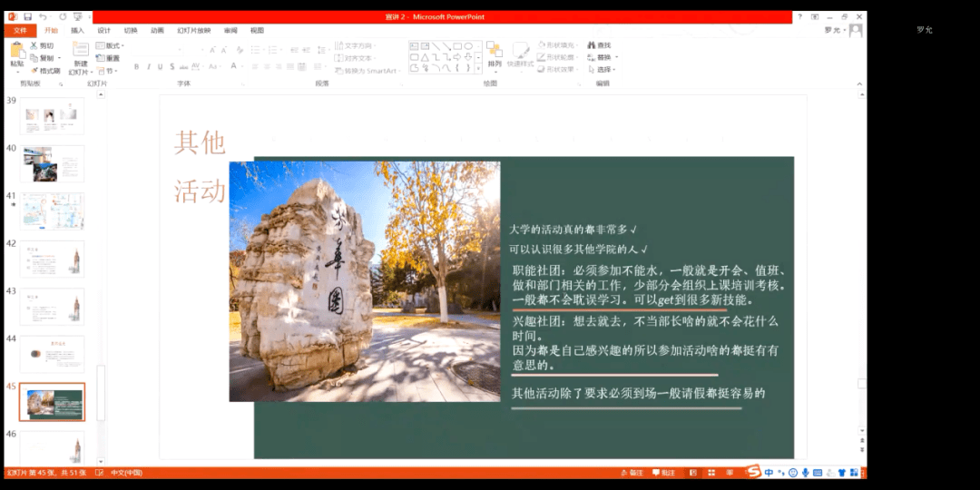Click the Undo arrow in title bar
Viewport: 980px width, 490px height.
coord(43,16)
